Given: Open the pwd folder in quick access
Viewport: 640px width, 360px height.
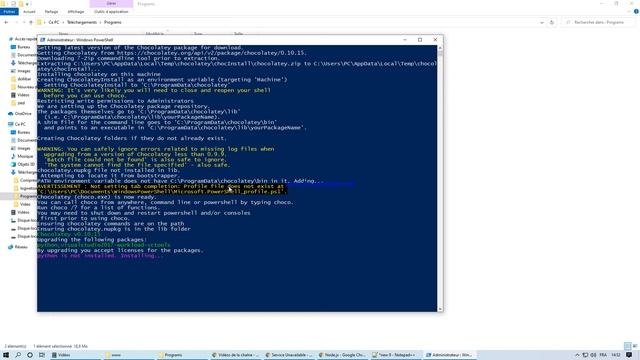Looking at the screenshot, I should pos(21,103).
